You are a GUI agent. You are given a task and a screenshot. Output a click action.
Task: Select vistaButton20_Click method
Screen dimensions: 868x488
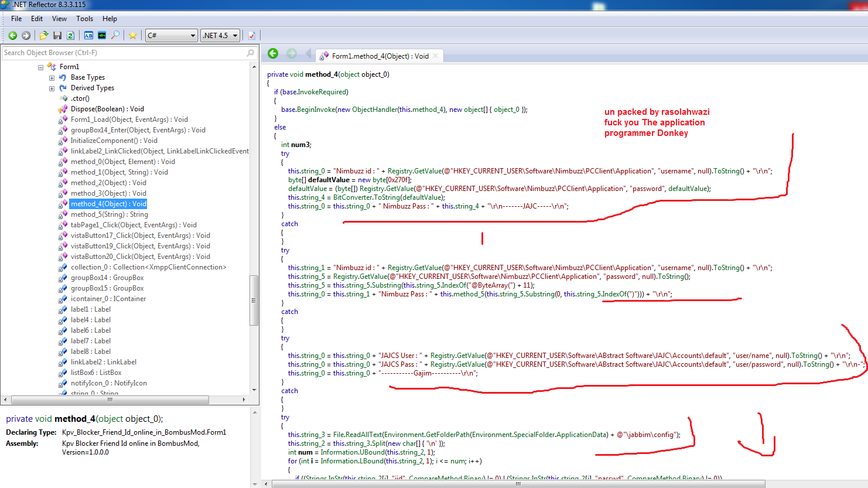pos(141,257)
